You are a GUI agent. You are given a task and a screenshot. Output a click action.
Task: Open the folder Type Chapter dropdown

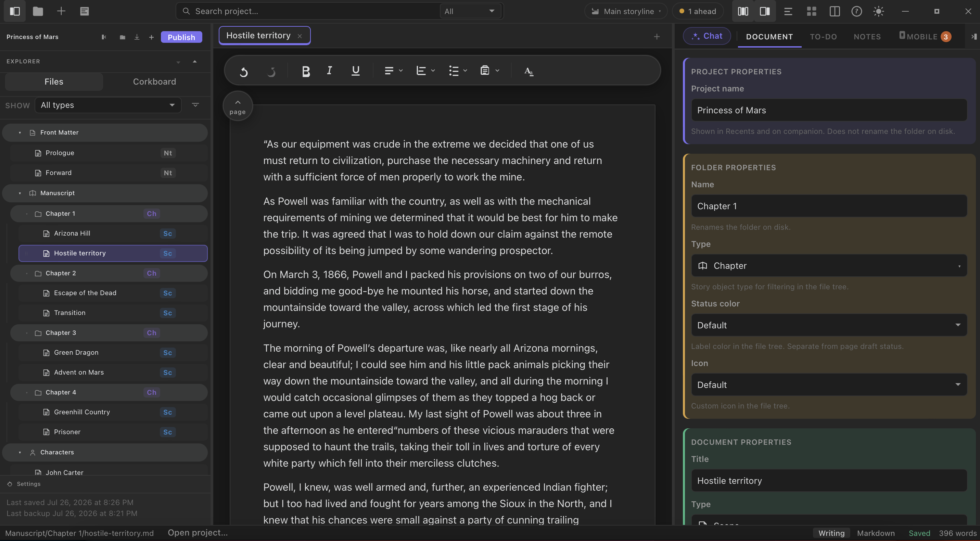pos(829,266)
